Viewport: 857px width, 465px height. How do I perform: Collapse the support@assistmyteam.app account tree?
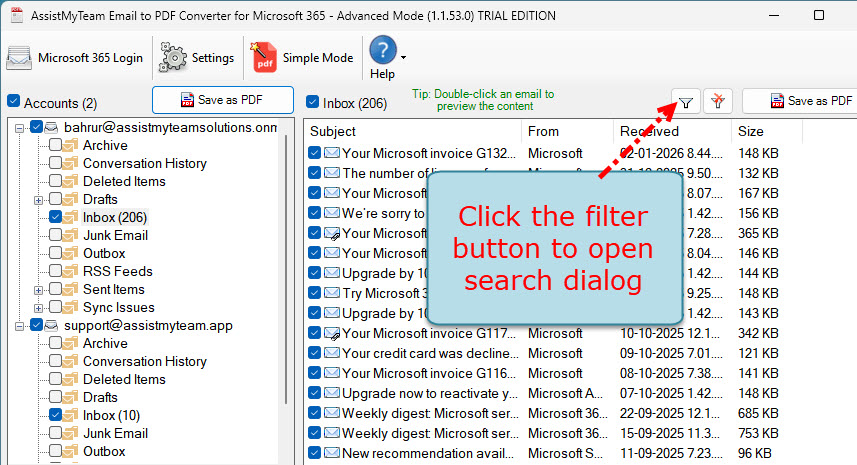(21, 325)
